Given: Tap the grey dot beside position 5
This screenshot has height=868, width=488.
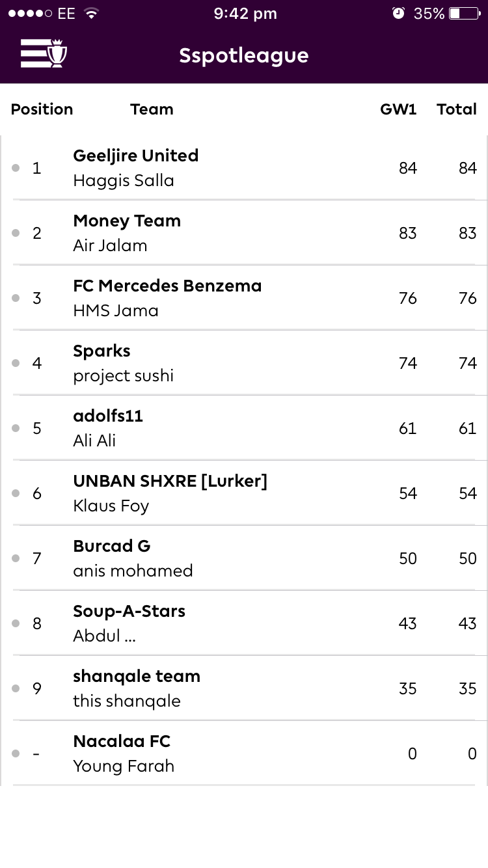Looking at the screenshot, I should [x=16, y=428].
